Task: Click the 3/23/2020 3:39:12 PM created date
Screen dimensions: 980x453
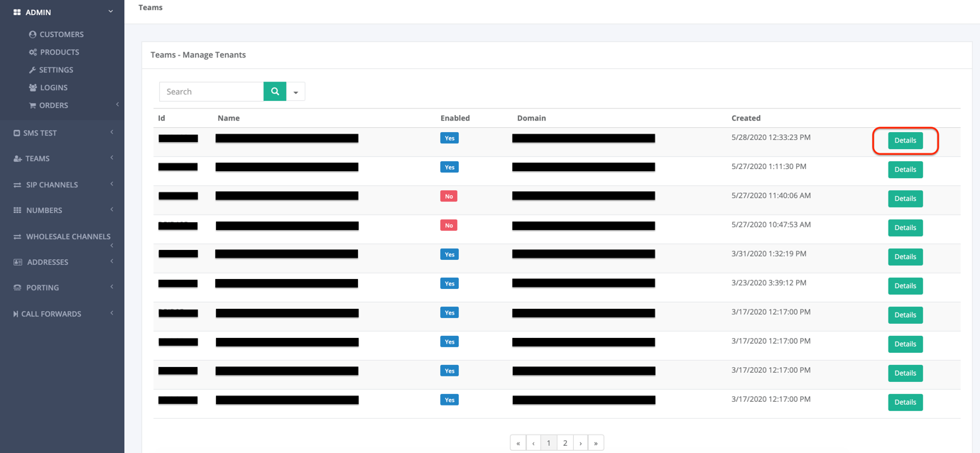Action: click(769, 283)
